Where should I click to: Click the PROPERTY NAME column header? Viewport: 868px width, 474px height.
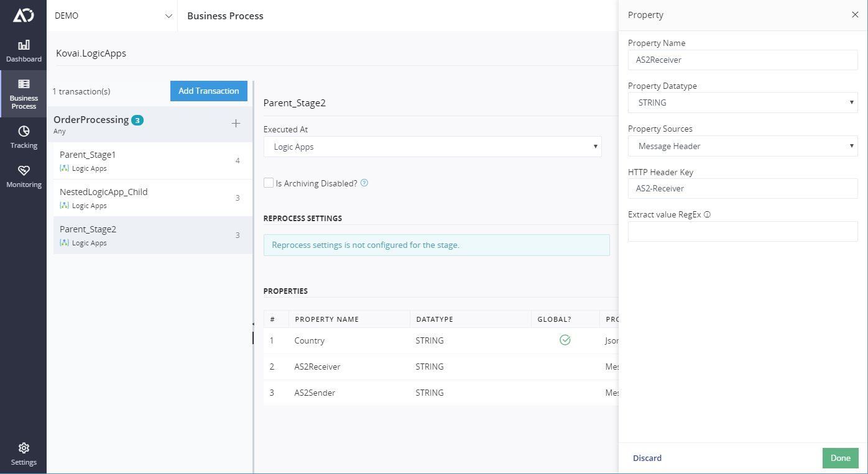point(326,319)
